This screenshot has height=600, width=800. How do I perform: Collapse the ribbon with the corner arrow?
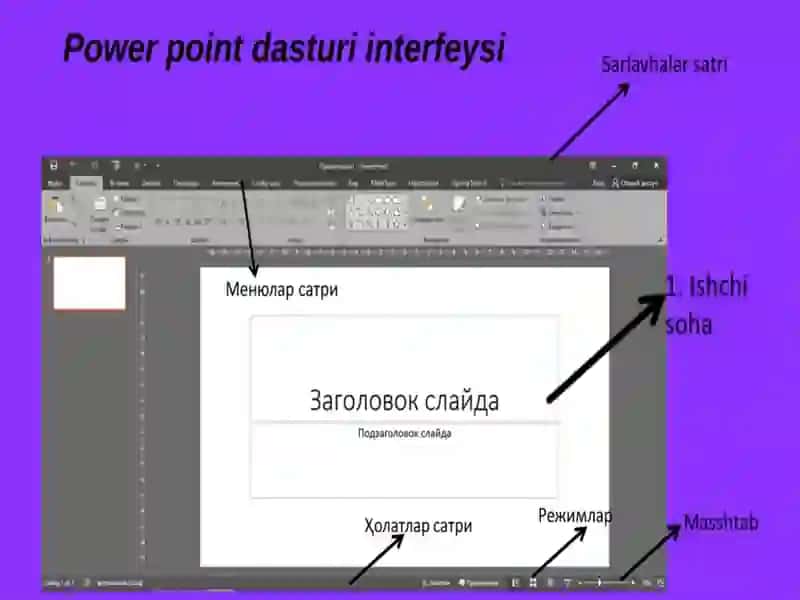pyautogui.click(x=660, y=239)
